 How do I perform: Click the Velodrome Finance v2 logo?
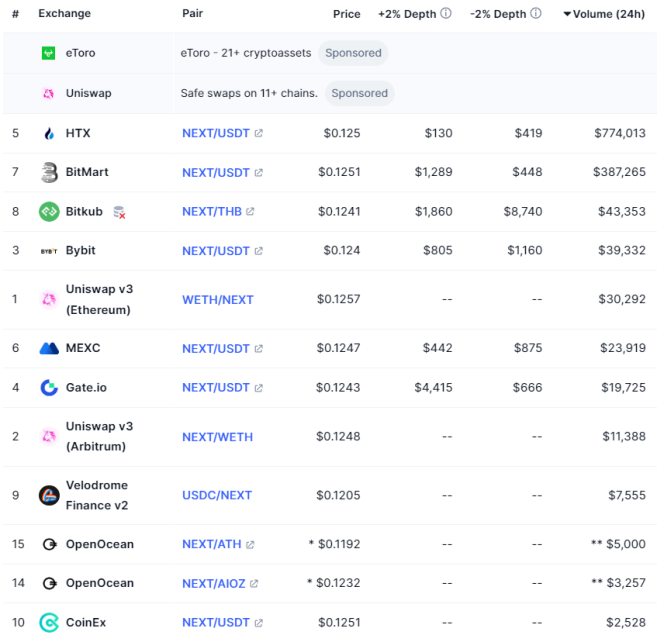49,495
